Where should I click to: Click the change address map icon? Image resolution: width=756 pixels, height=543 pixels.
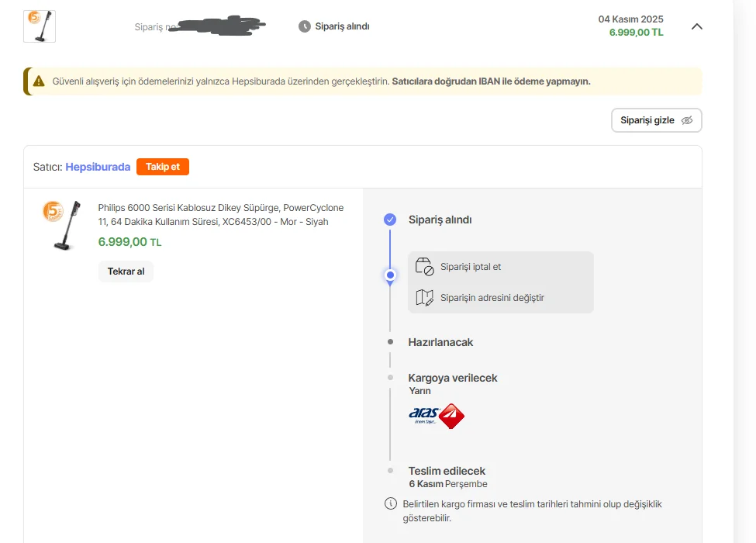pos(424,297)
